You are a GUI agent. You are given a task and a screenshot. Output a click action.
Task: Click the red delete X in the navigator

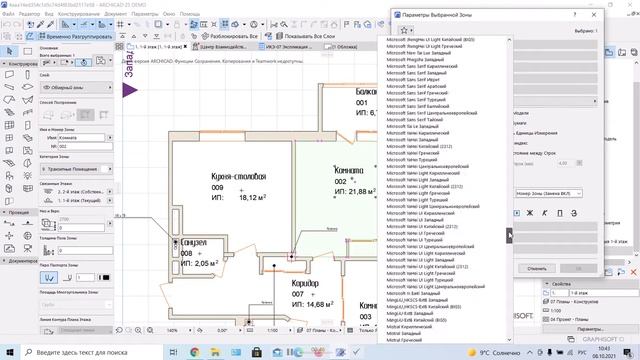point(633,272)
